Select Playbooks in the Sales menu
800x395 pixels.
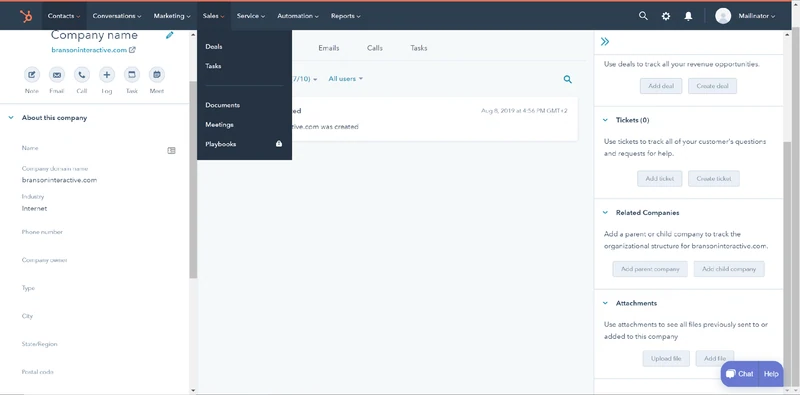click(220, 144)
